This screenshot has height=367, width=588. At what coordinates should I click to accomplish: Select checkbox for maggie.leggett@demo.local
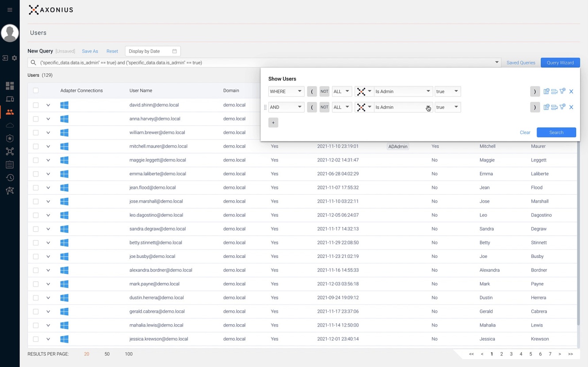tap(36, 160)
